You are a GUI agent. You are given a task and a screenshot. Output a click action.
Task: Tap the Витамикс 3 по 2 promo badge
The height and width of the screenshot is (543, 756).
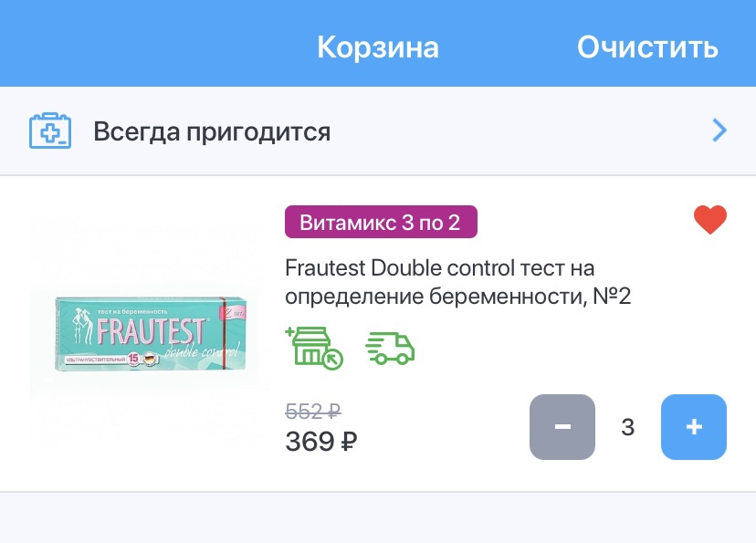381,222
